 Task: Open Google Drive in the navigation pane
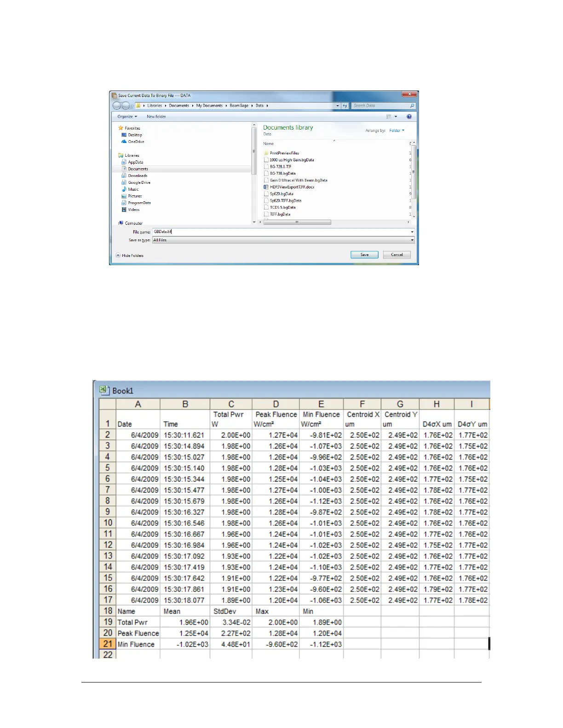point(139,182)
